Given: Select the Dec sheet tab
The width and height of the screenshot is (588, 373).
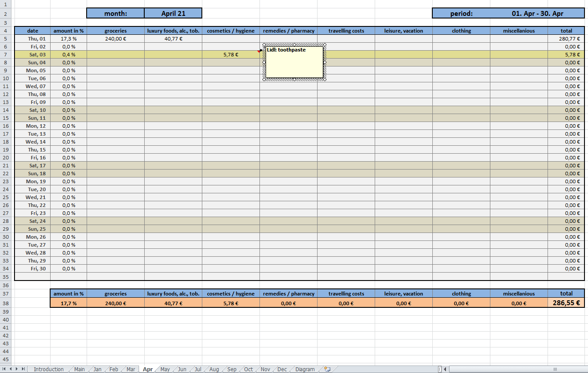Looking at the screenshot, I should [x=282, y=369].
